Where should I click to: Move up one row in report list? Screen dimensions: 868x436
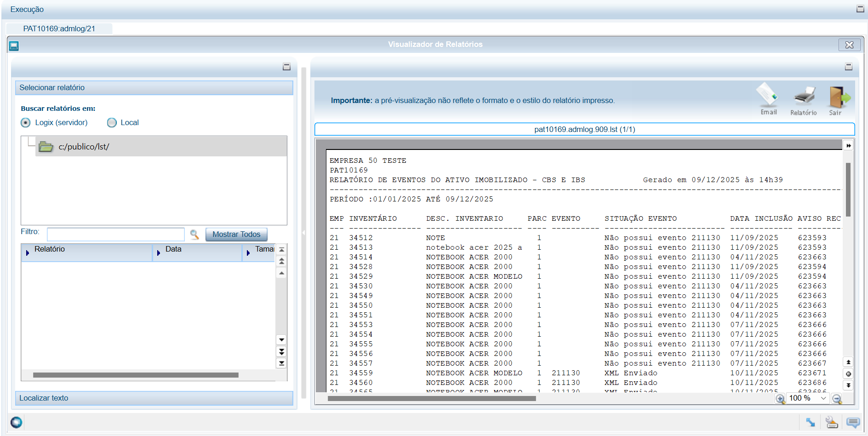click(x=282, y=273)
